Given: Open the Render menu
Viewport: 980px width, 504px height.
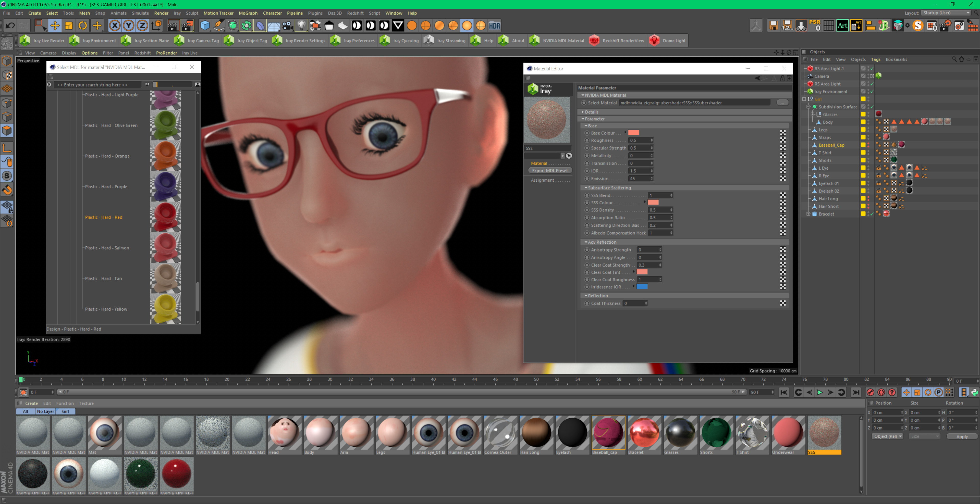Looking at the screenshot, I should pos(161,13).
